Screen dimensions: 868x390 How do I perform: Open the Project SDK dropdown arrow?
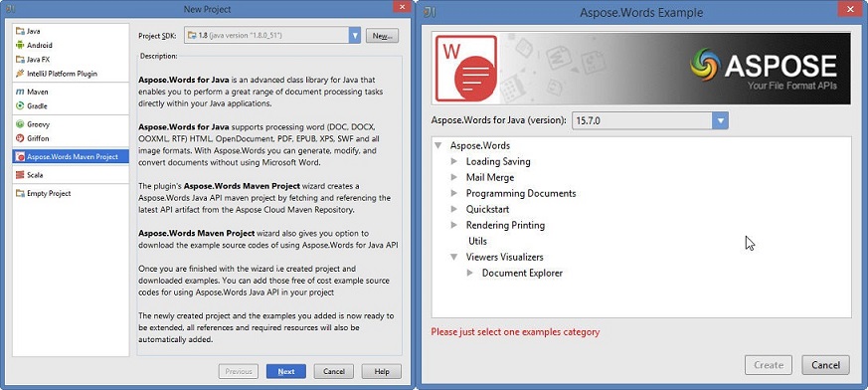355,36
